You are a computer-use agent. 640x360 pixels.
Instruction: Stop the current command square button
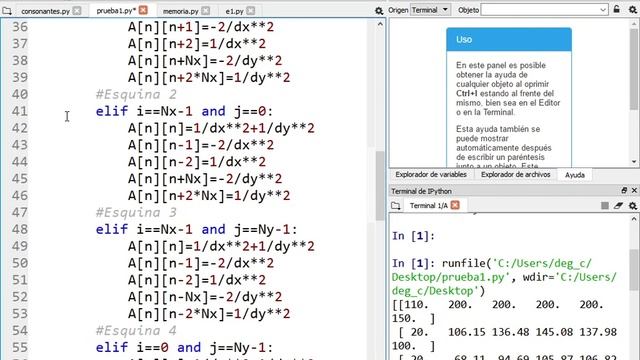[x=605, y=206]
